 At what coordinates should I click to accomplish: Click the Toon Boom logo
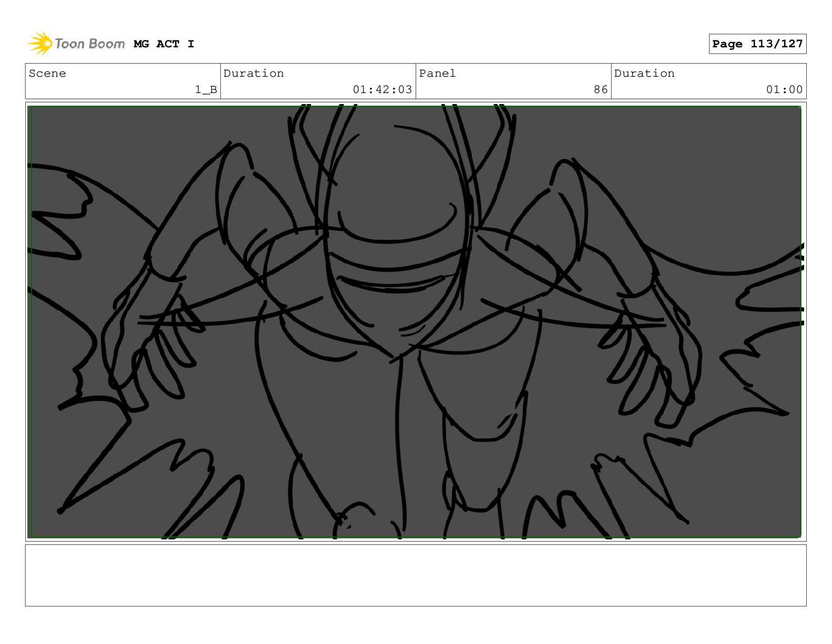(76, 44)
